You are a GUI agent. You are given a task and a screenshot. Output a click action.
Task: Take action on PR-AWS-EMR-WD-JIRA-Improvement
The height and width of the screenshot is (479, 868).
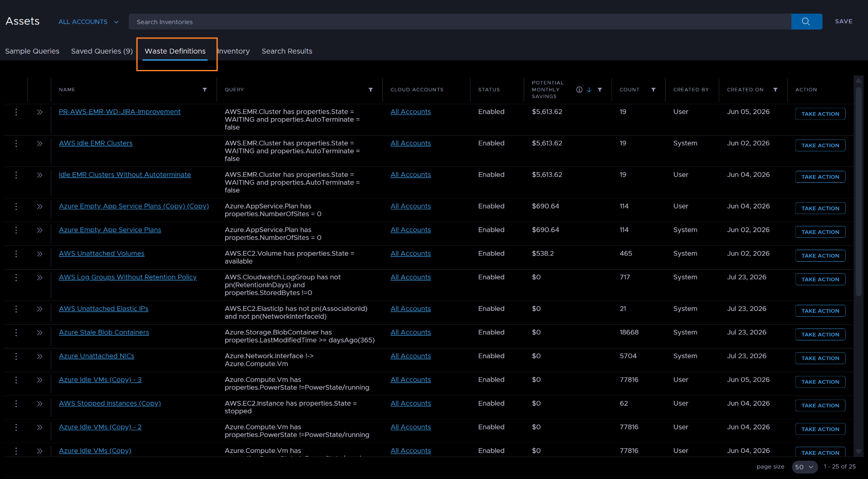[820, 114]
